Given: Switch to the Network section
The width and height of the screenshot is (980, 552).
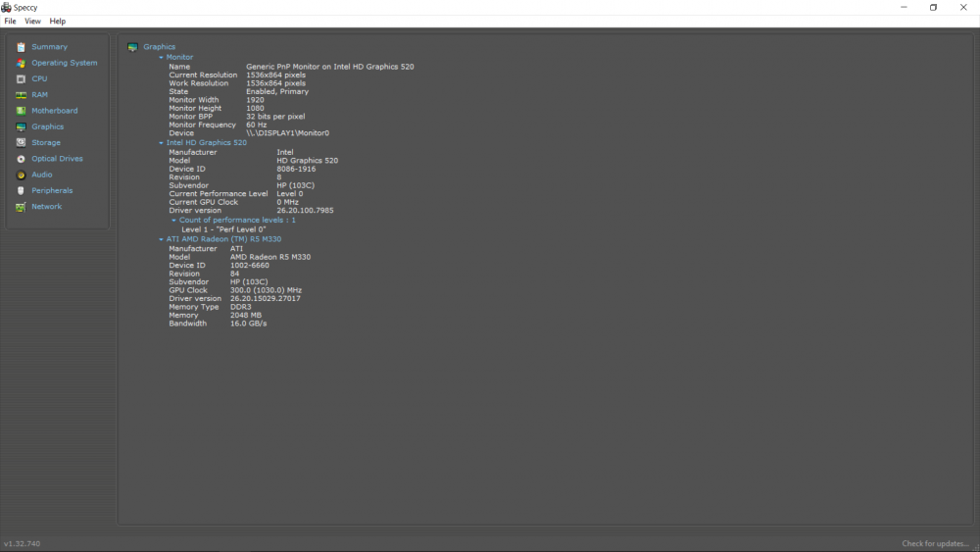Looking at the screenshot, I should [46, 206].
